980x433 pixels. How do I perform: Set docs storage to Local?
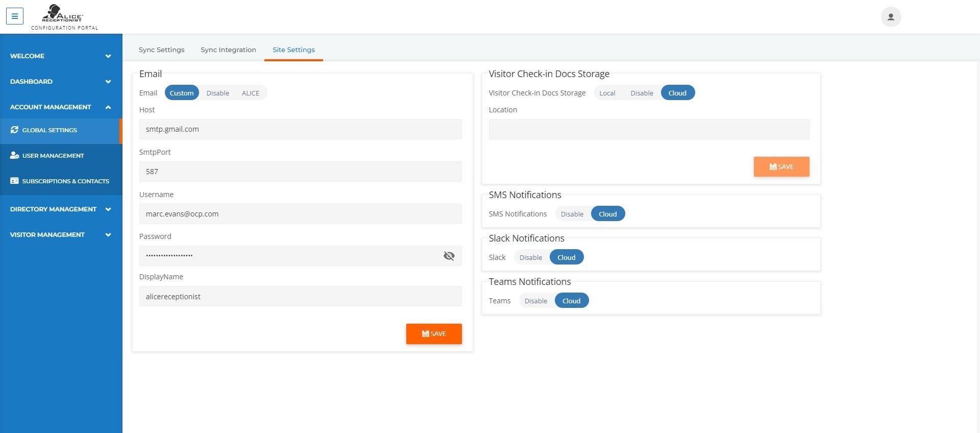coord(607,93)
